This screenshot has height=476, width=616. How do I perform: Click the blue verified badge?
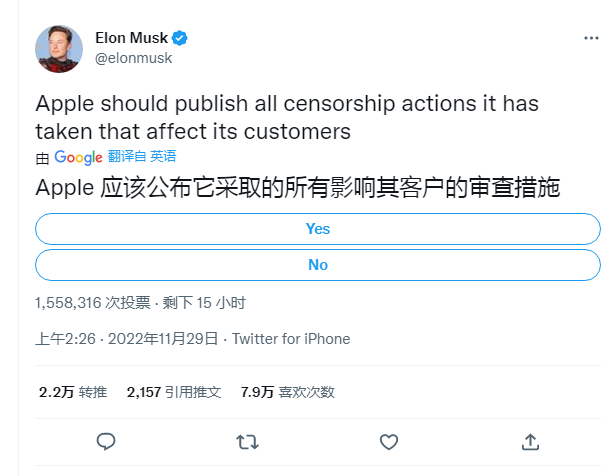[180, 38]
